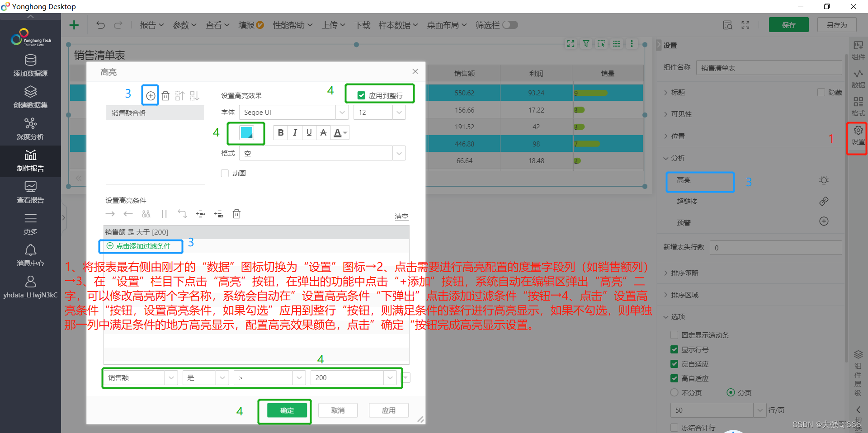Image resolution: width=868 pixels, height=433 pixels.
Task: Click the 超链接 link icon
Action: (x=824, y=201)
